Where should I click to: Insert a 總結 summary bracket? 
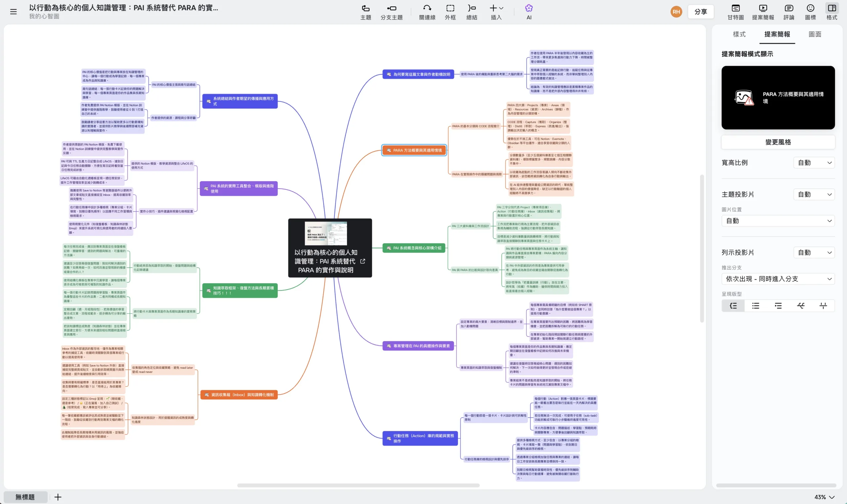pos(472,11)
